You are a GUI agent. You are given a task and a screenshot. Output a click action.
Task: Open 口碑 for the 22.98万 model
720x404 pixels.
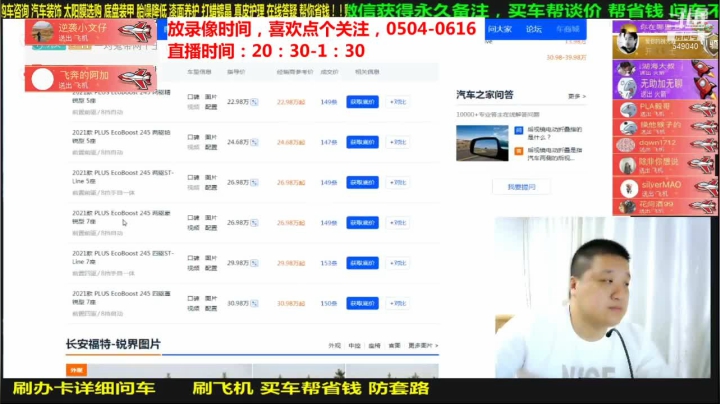pyautogui.click(x=193, y=97)
